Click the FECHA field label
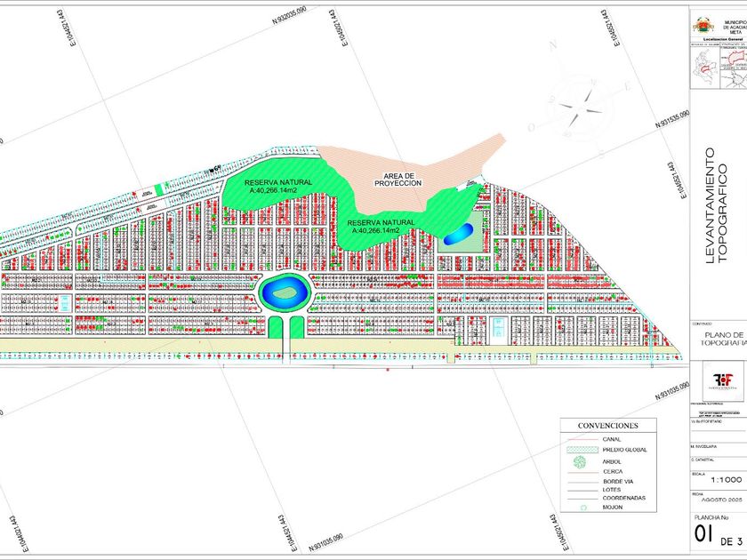Image resolution: width=747 pixels, height=560 pixels. 696,494
